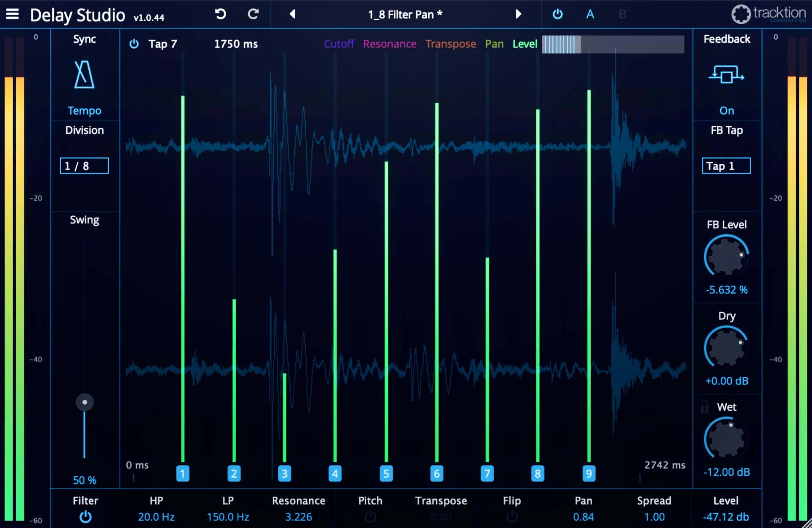Click the waveform zoom overview bar
This screenshot has width=812, height=528.
pyautogui.click(x=613, y=44)
